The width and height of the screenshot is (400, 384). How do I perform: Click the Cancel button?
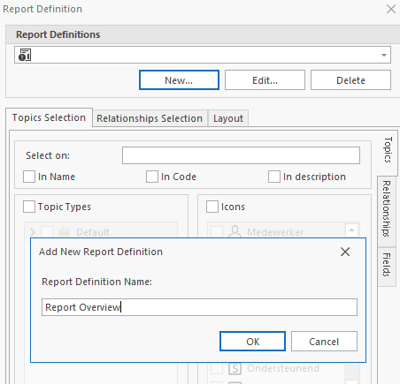pos(324,341)
